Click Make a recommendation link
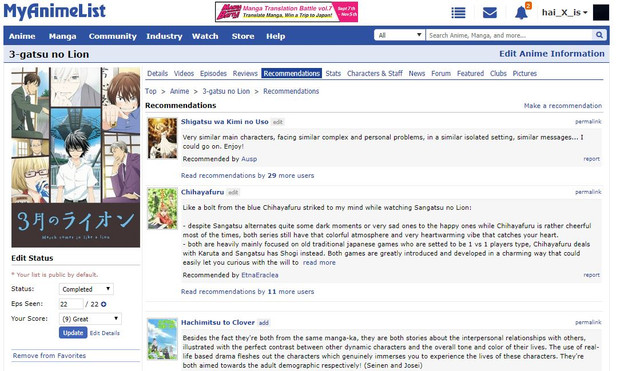The image size is (640, 371). click(x=562, y=106)
